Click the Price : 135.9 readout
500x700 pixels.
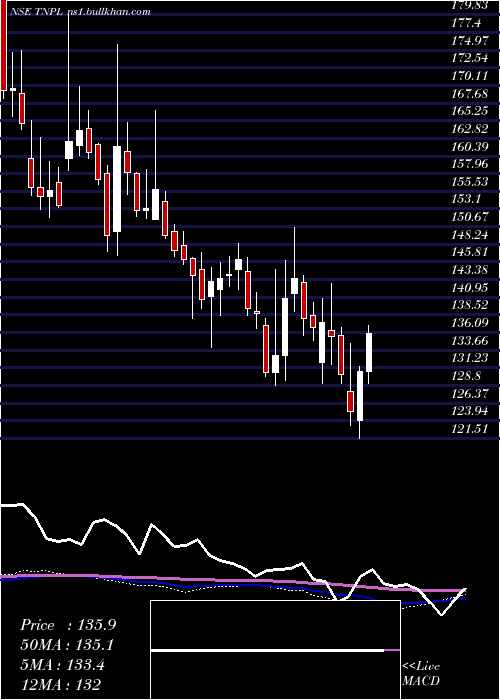(68, 625)
